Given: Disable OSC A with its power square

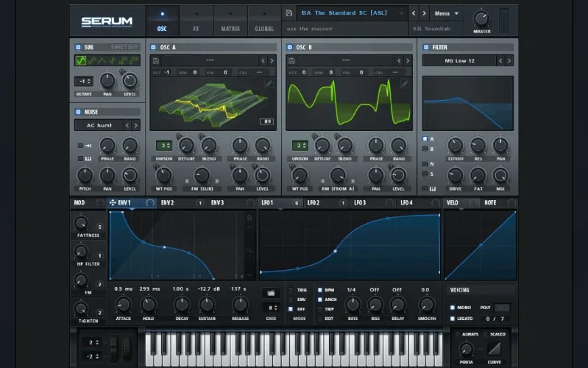Looking at the screenshot, I should coord(153,47).
